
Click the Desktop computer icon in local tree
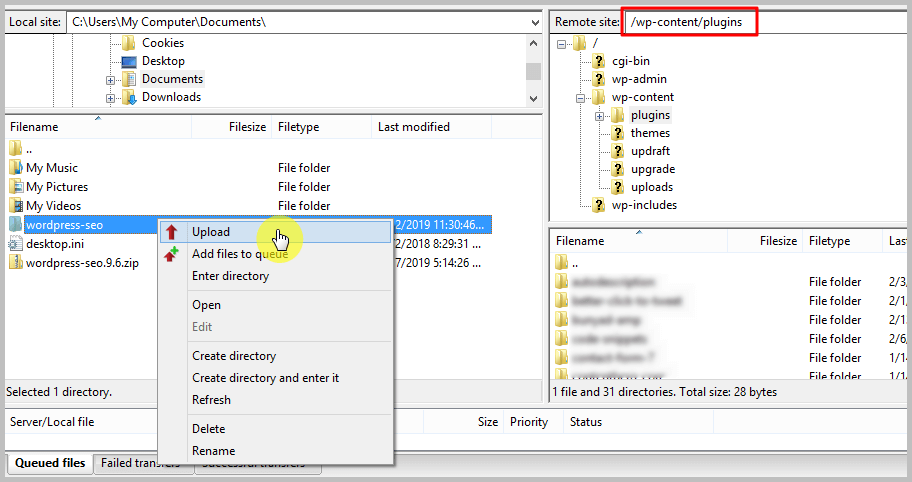pyautogui.click(x=129, y=61)
